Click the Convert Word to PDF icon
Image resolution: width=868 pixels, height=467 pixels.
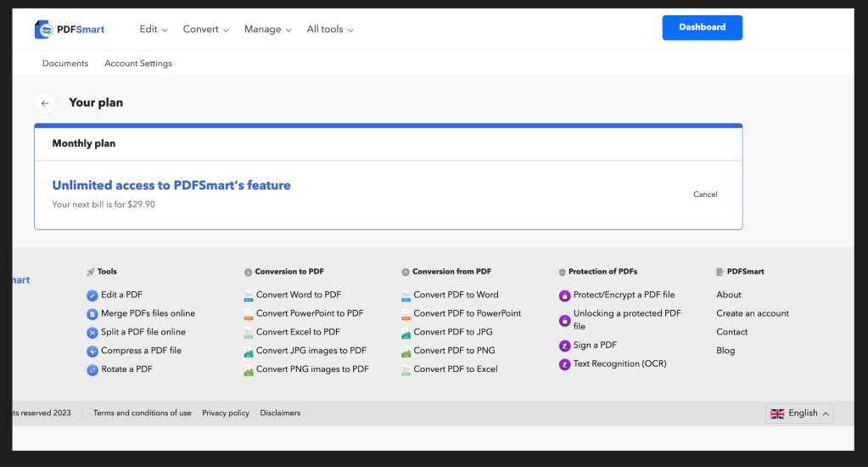tap(249, 295)
